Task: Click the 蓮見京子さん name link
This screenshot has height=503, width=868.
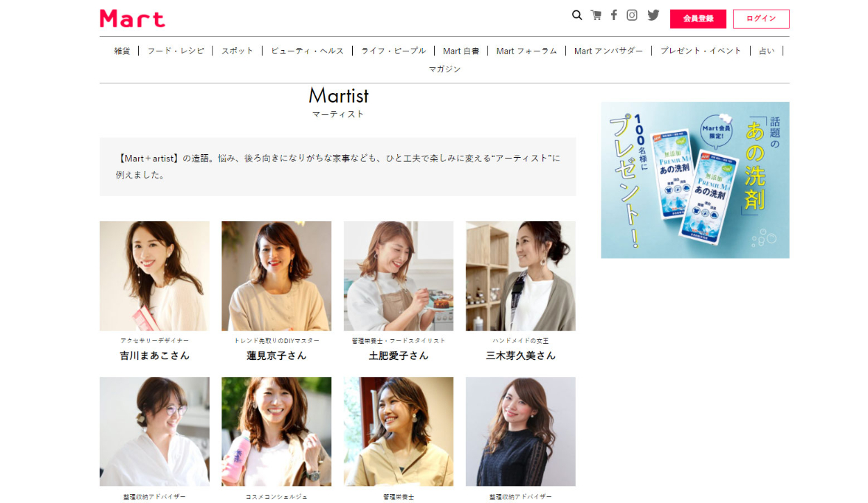Action: pyautogui.click(x=276, y=356)
